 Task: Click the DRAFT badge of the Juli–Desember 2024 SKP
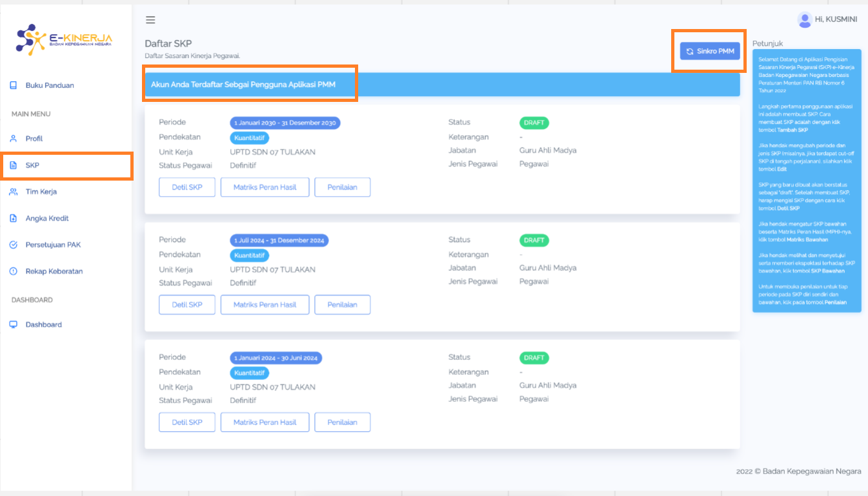534,241
